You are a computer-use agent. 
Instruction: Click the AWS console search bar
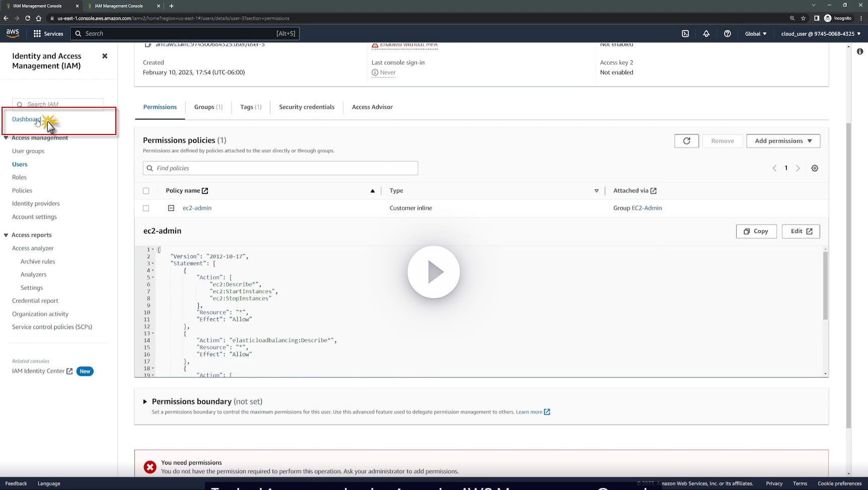tap(185, 34)
